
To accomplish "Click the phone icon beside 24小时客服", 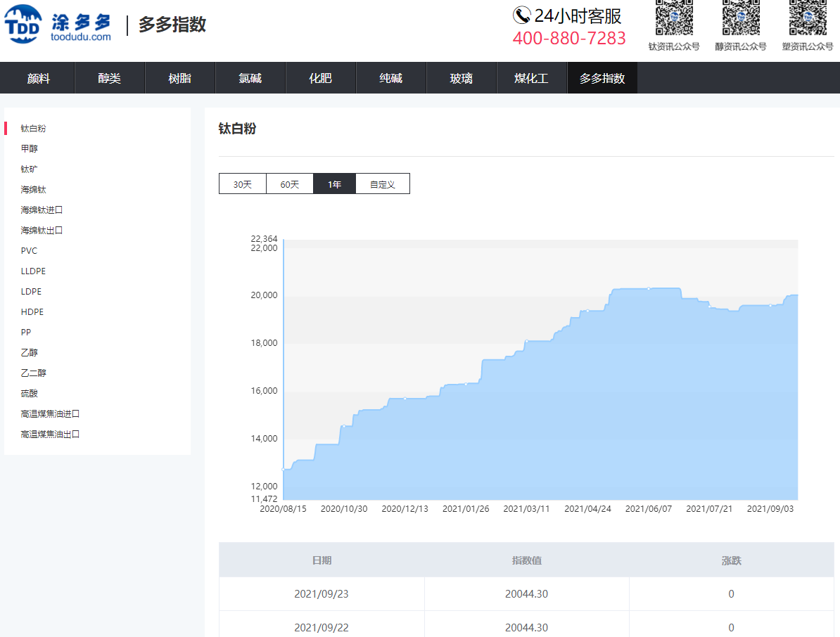I will pos(521,15).
